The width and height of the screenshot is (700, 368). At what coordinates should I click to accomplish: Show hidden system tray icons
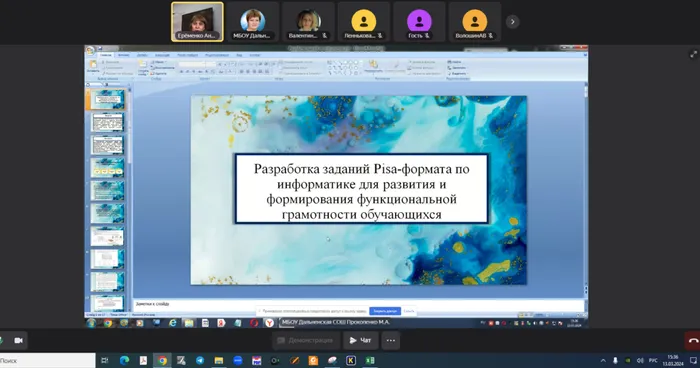click(x=603, y=360)
